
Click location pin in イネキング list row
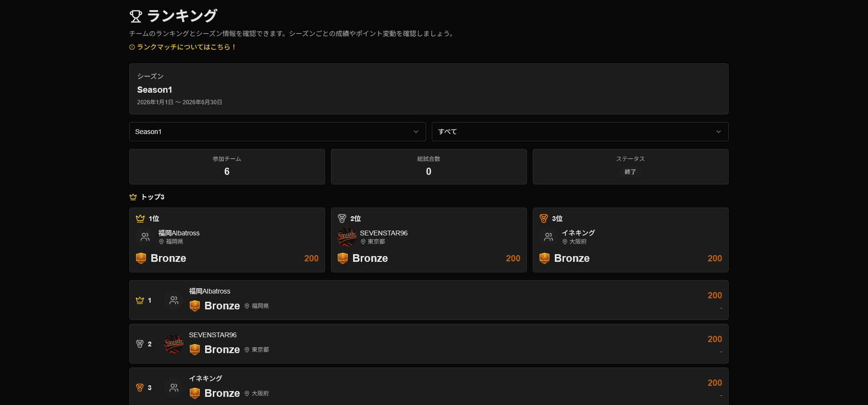247,393
